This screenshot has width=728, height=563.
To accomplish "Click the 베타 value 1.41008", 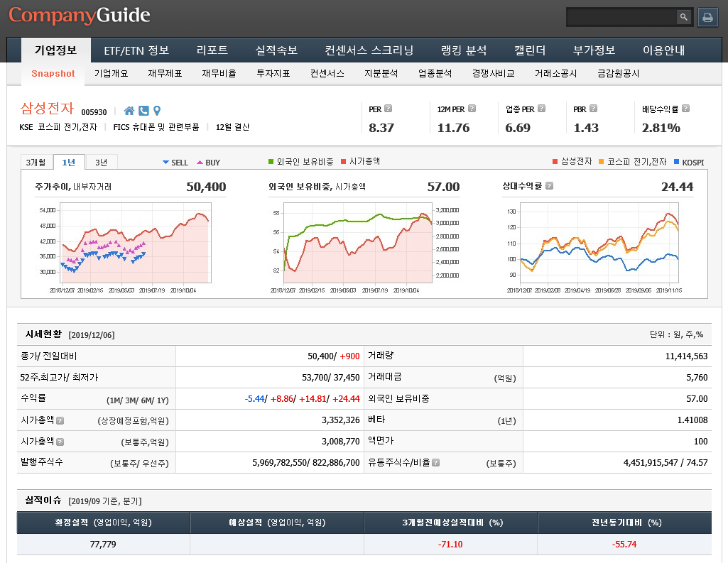I will pyautogui.click(x=692, y=420).
